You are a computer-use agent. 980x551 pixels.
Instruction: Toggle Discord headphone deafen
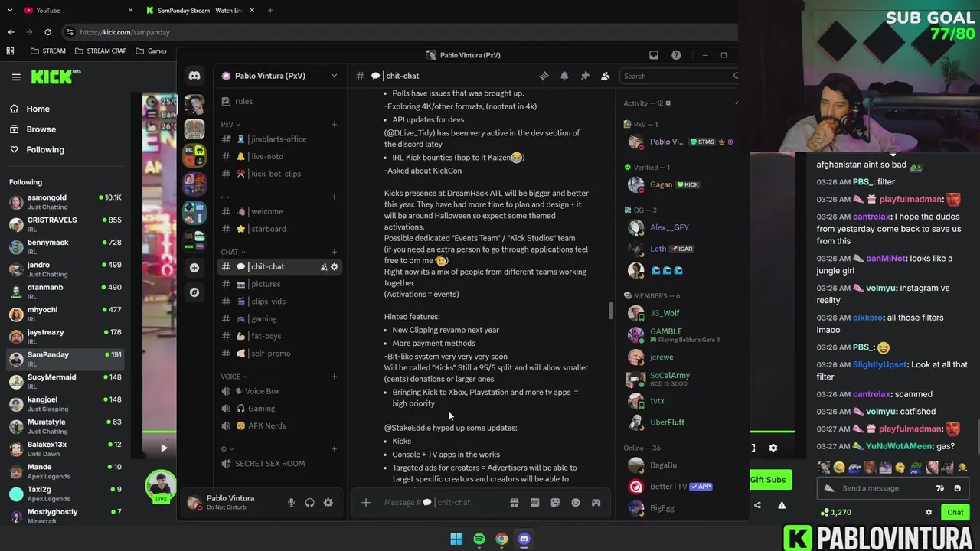pos(309,503)
